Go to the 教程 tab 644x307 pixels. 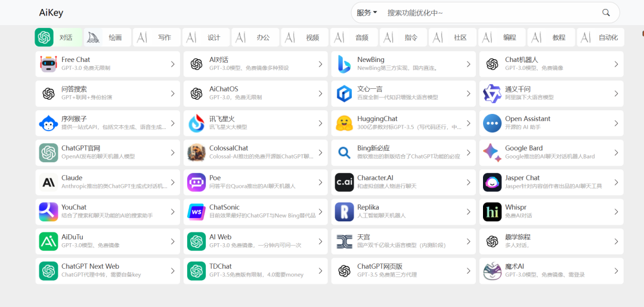[x=551, y=38]
